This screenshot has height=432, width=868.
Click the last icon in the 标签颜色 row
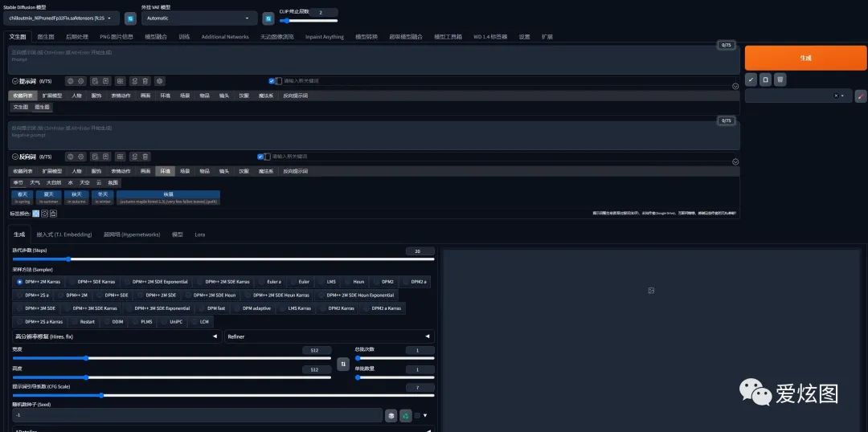coord(53,214)
